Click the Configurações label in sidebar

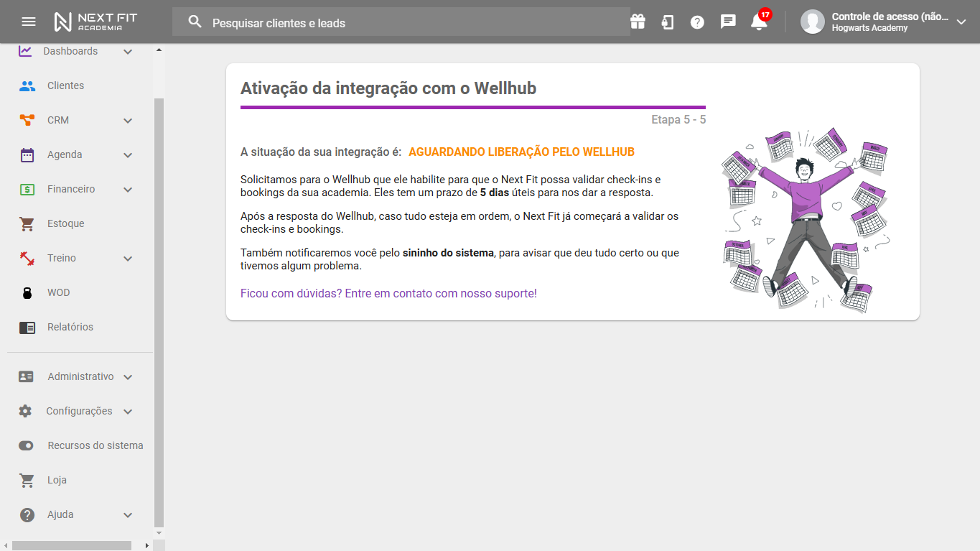coord(79,411)
